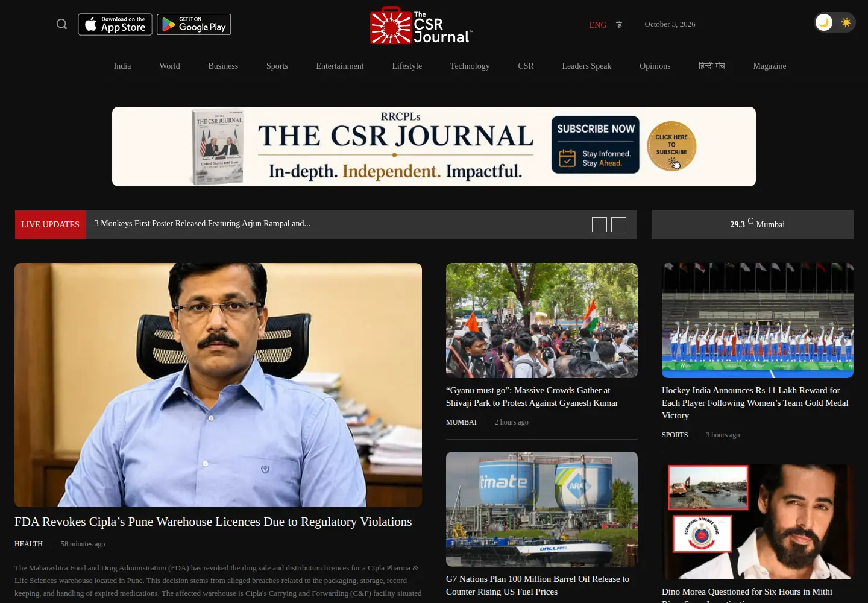Click the Subscribe Now banner button
This screenshot has height=603, width=868.
(596, 145)
